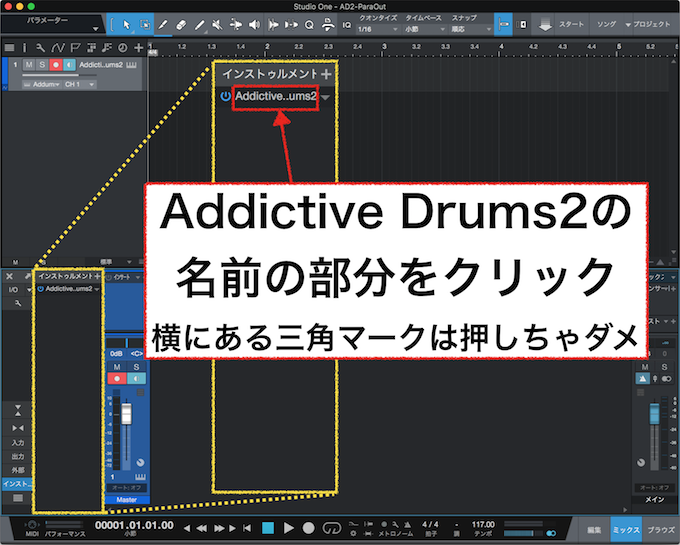Select 入力 in console sidebar
680x545 pixels.
click(18, 443)
